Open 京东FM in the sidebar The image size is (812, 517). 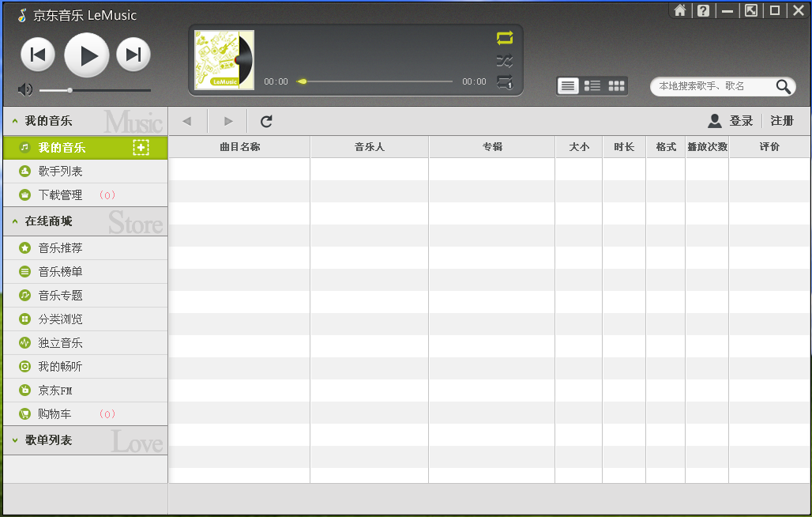click(x=55, y=390)
